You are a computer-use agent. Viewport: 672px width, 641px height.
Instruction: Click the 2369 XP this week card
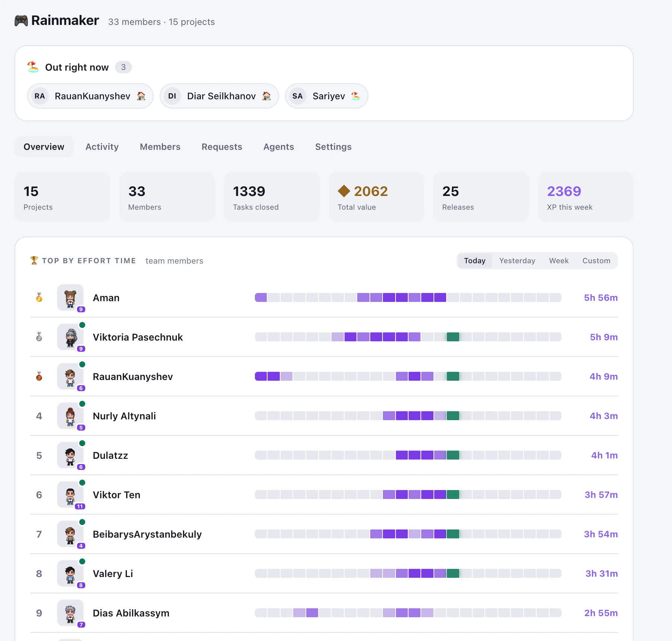click(x=586, y=197)
